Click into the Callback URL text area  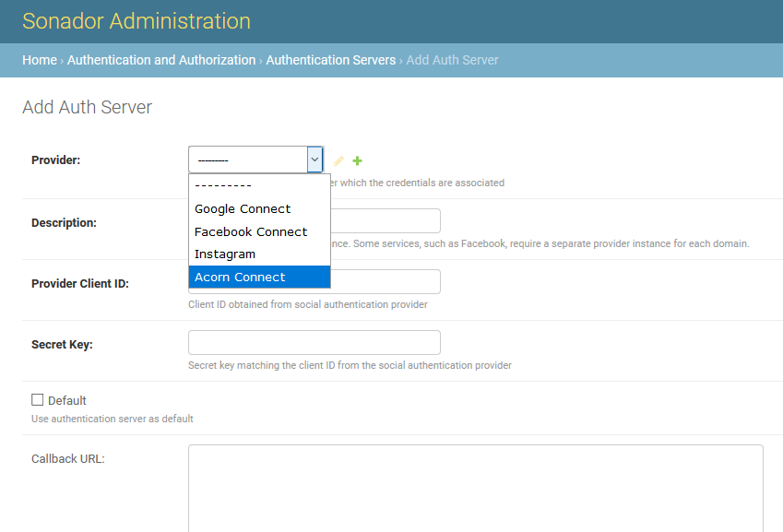(475, 489)
